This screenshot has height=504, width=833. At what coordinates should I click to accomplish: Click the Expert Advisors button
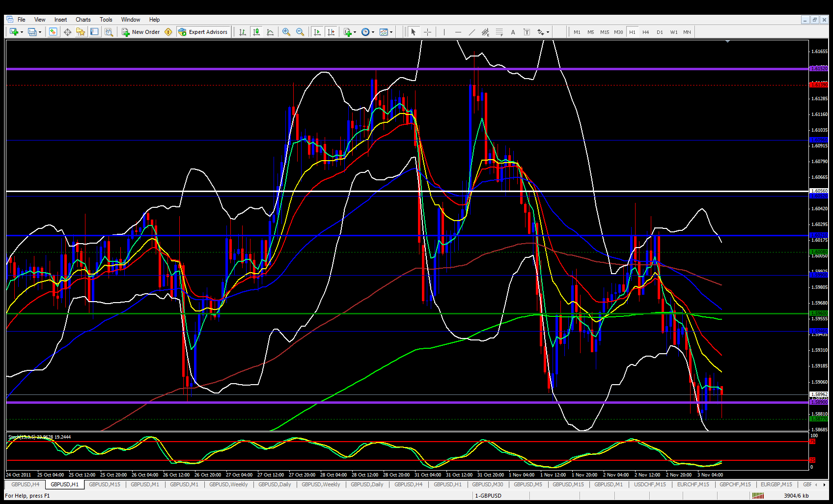pyautogui.click(x=203, y=32)
